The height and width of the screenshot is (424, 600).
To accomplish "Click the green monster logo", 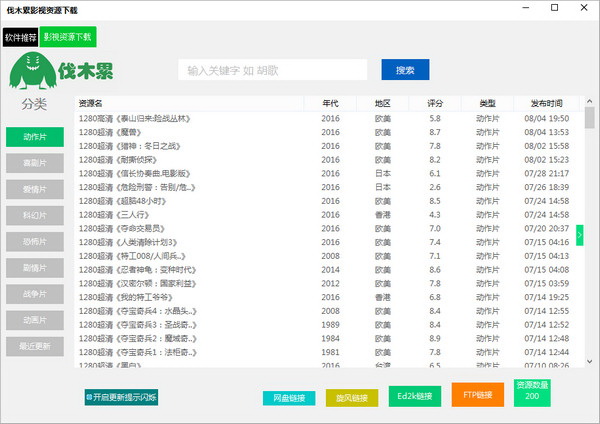I will 33,70.
